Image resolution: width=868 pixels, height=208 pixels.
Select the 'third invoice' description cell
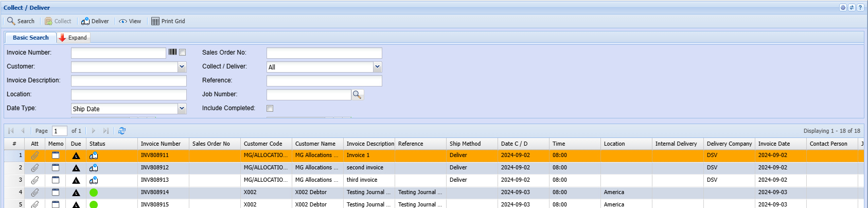(x=369, y=180)
